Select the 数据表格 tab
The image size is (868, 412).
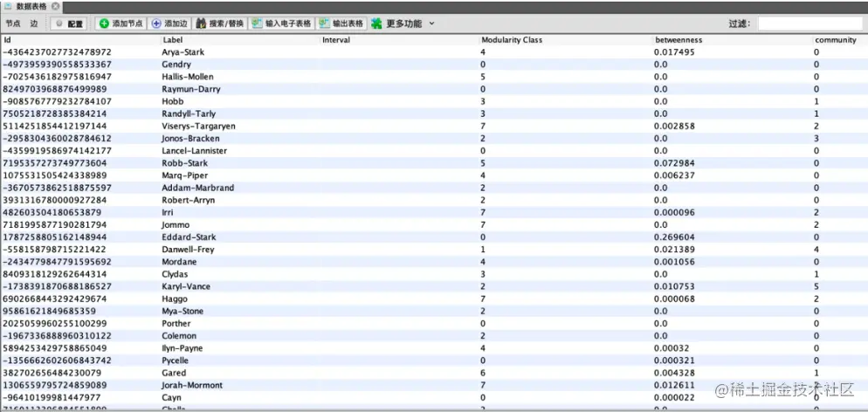coord(31,7)
